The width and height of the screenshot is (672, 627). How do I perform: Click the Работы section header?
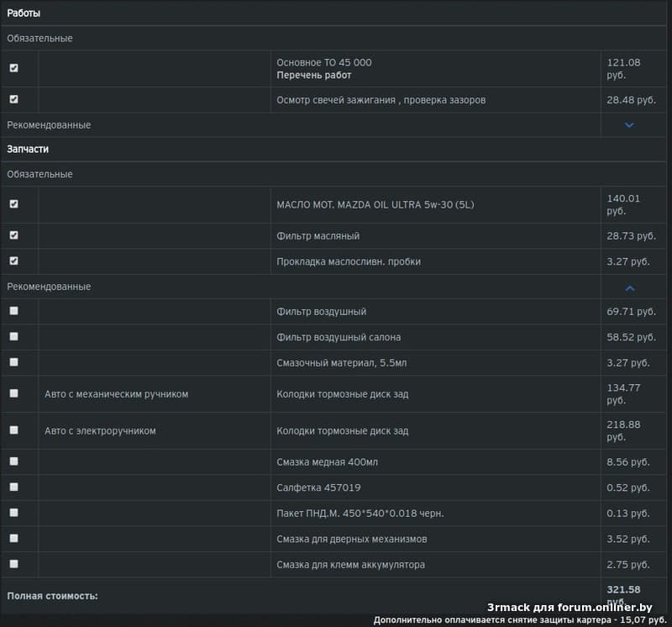(24, 13)
